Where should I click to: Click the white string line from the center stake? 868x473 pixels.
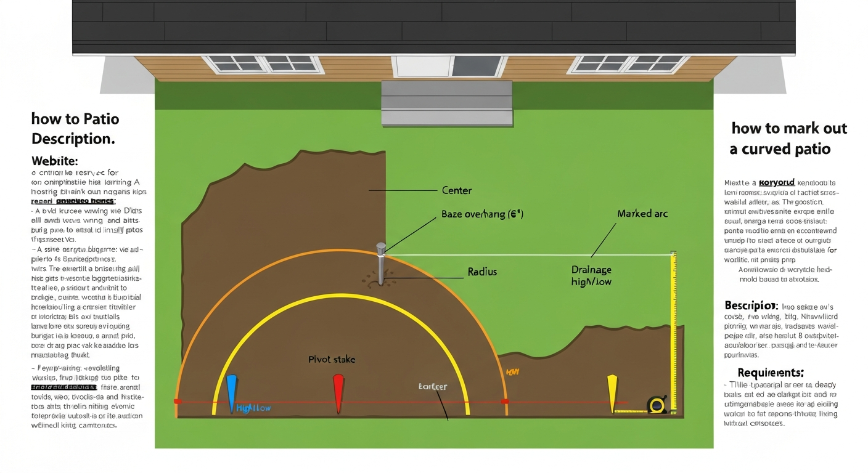pyautogui.click(x=529, y=254)
